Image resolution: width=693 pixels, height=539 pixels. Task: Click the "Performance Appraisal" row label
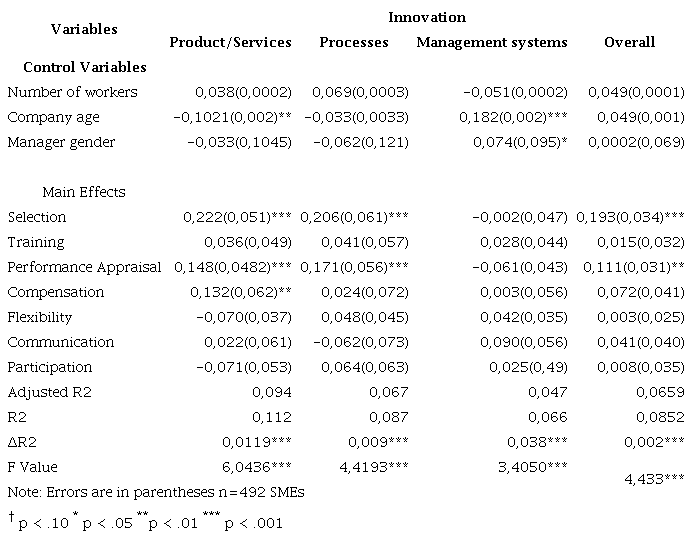click(84, 267)
